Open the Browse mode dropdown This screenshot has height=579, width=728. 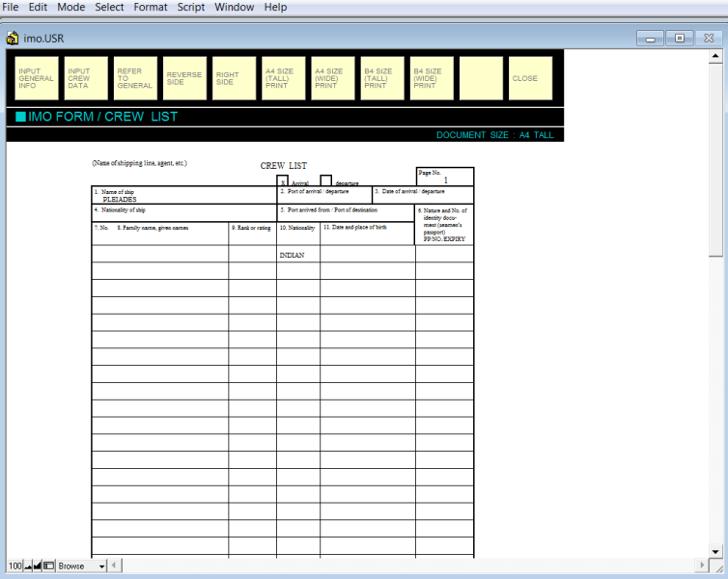click(101, 565)
